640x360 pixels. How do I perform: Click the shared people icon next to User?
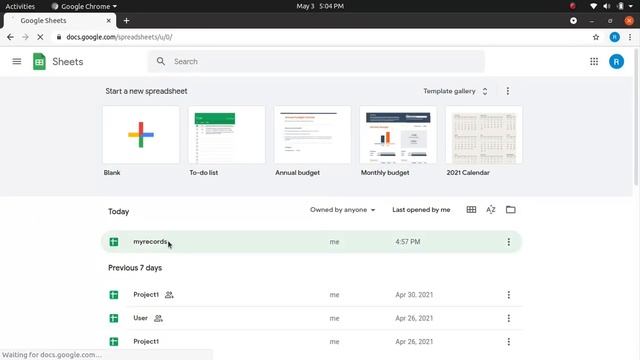[x=158, y=318]
